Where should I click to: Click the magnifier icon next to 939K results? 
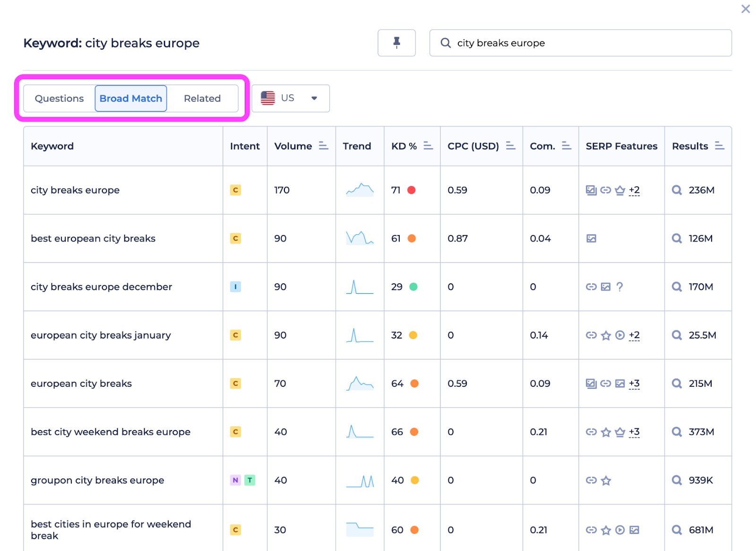pos(676,480)
